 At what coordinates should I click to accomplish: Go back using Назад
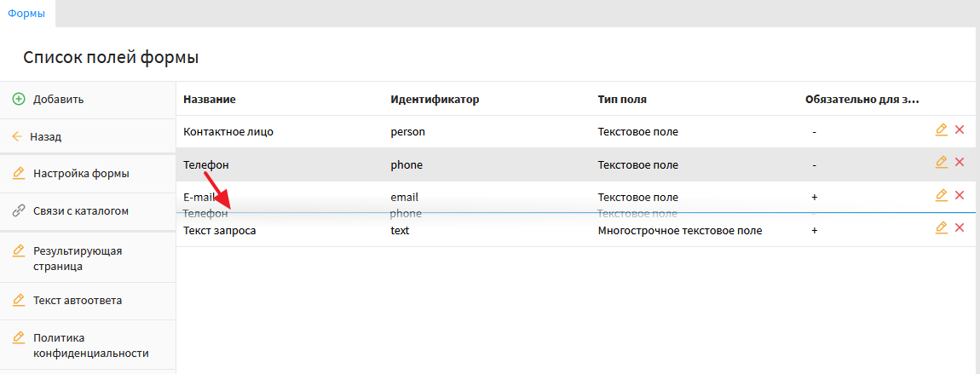[45, 136]
